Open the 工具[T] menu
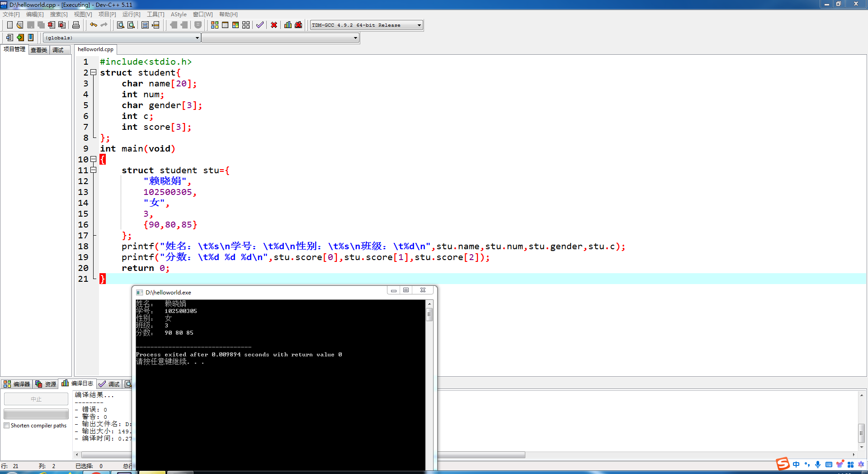The width and height of the screenshot is (868, 474). [156, 14]
